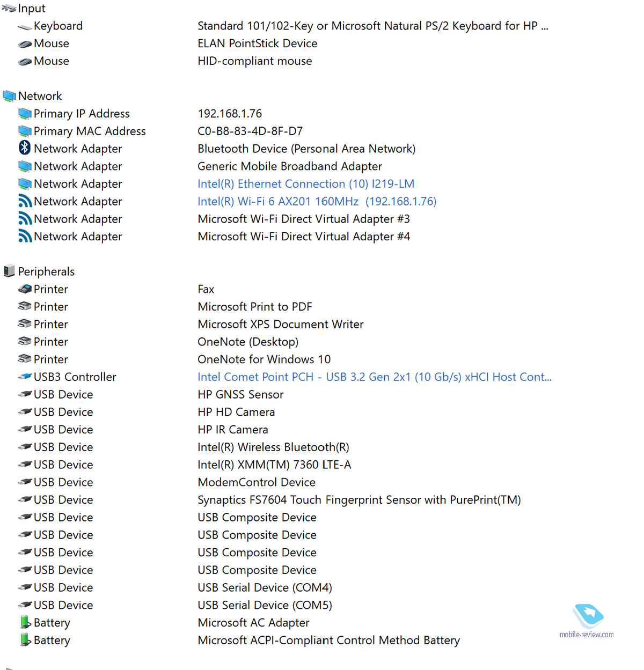This screenshot has height=670, width=644.
Task: Click the Keyboard icon in Input section
Action: 25,26
